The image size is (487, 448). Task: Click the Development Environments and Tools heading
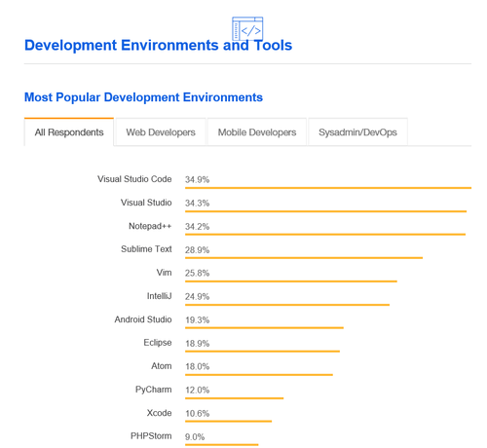click(158, 45)
